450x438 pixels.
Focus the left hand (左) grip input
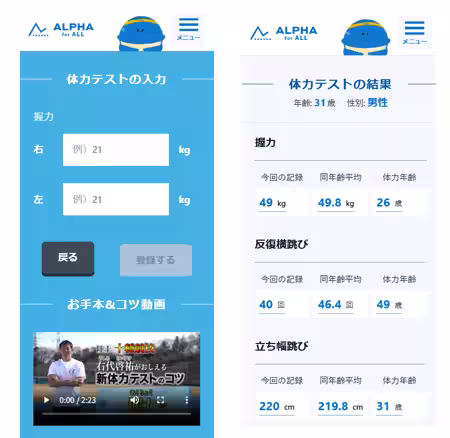pyautogui.click(x=116, y=199)
